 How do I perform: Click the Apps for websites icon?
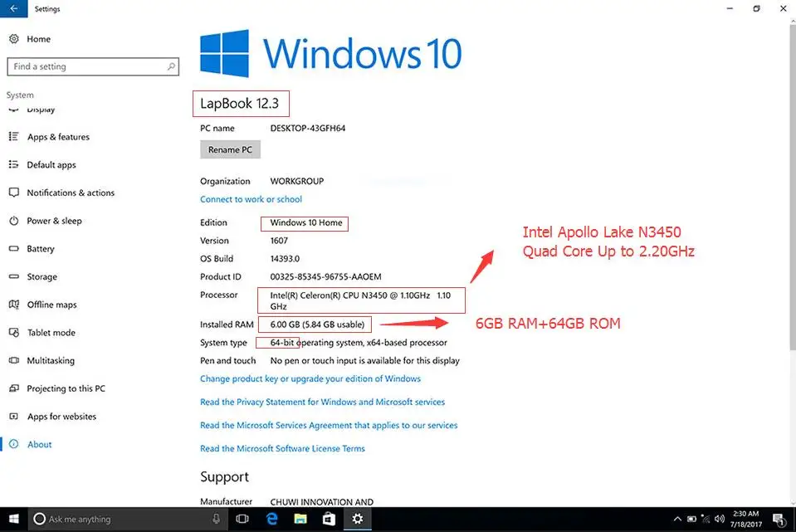[x=14, y=416]
